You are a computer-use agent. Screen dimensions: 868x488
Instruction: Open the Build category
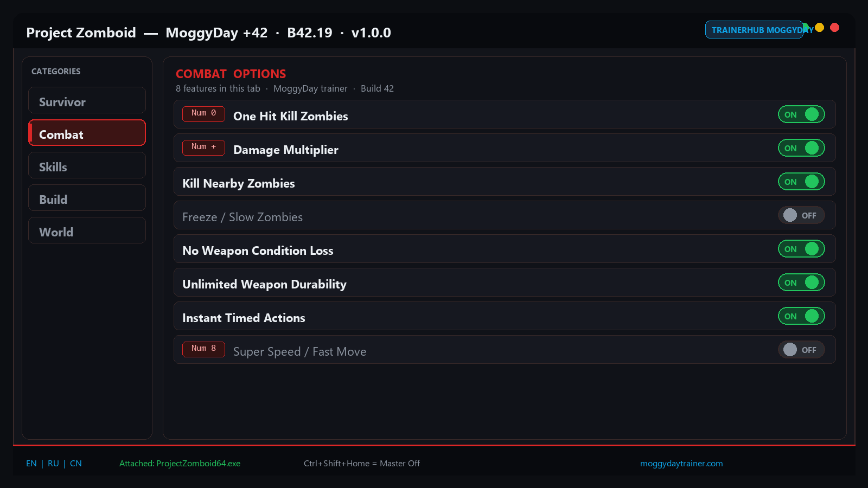pyautogui.click(x=87, y=198)
